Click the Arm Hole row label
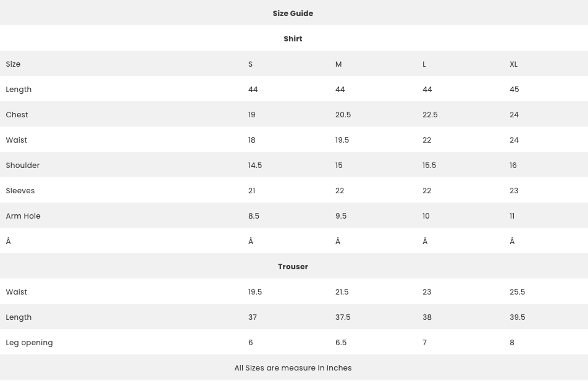The image size is (588, 381). 23,216
